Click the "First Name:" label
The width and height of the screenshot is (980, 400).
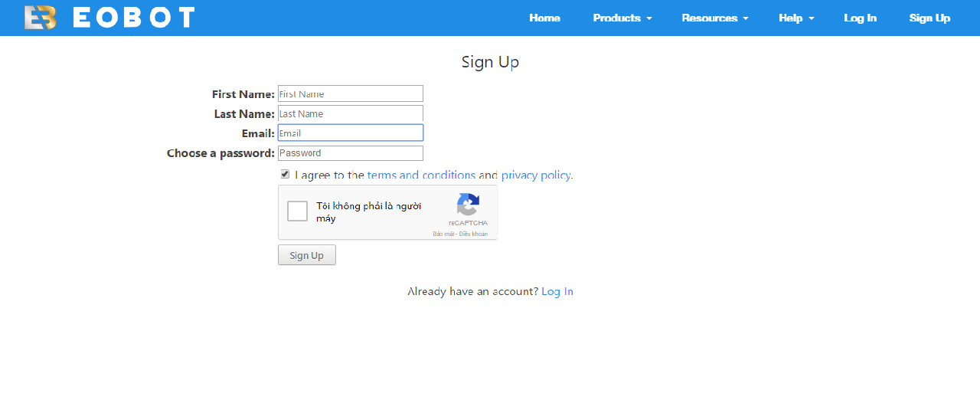click(243, 93)
